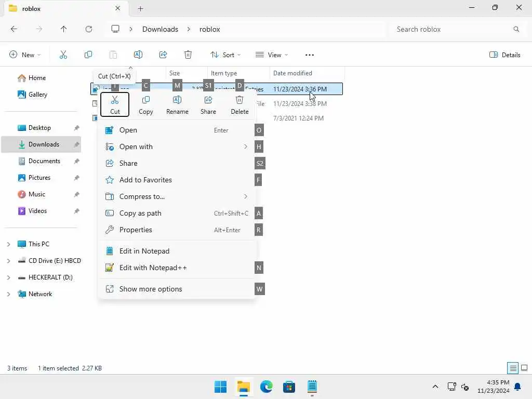
Task: Open Notepad from taskbar
Action: (312, 387)
